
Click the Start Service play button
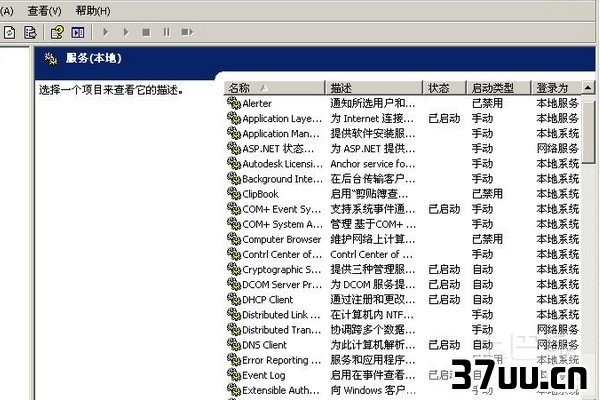pyautogui.click(x=106, y=32)
